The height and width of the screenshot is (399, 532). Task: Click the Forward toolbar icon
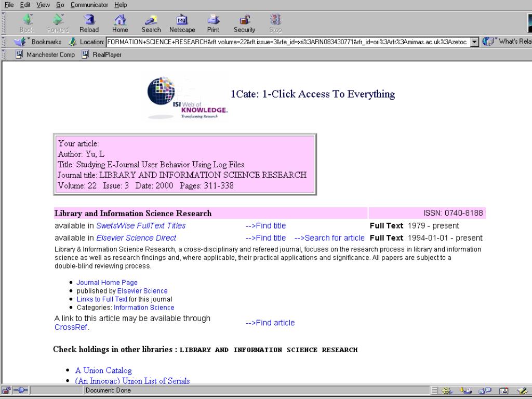[x=58, y=23]
